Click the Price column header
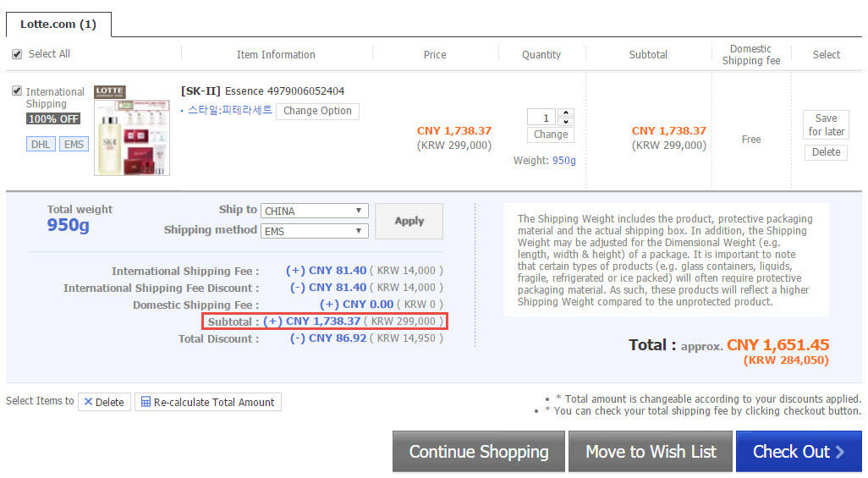The image size is (868, 478). (x=435, y=55)
